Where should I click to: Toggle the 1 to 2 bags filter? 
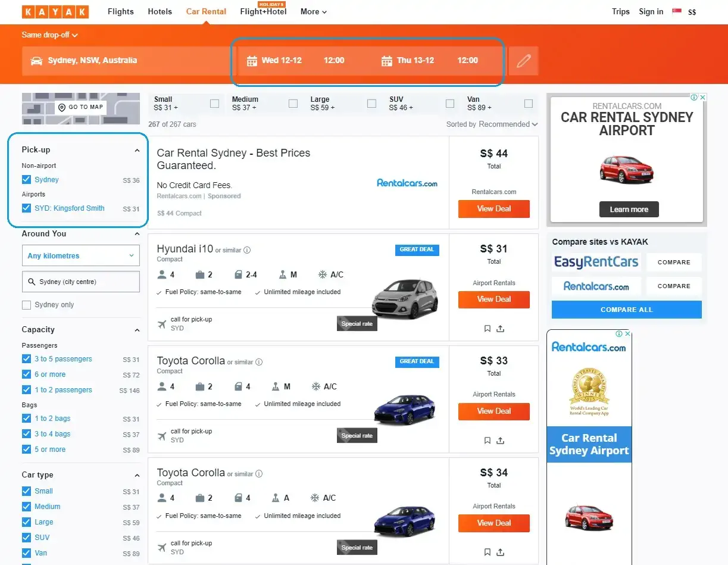click(26, 419)
